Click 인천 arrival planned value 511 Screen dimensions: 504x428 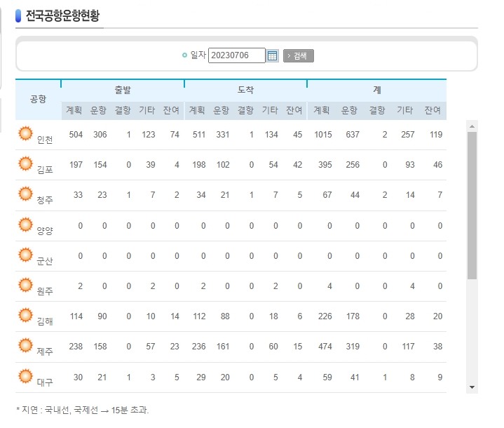click(x=199, y=135)
